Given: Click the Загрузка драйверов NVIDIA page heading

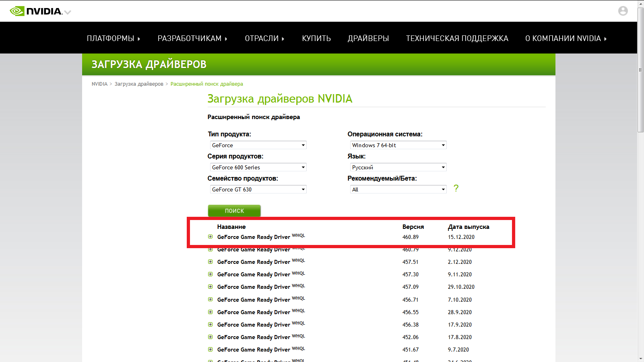Looking at the screenshot, I should (280, 99).
